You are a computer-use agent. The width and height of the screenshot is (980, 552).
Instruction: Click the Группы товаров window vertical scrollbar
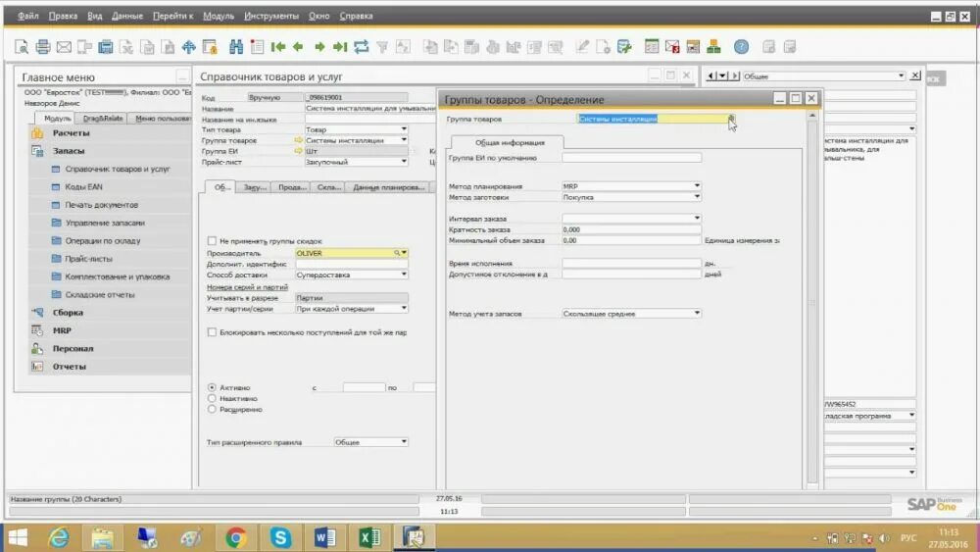[x=811, y=300]
